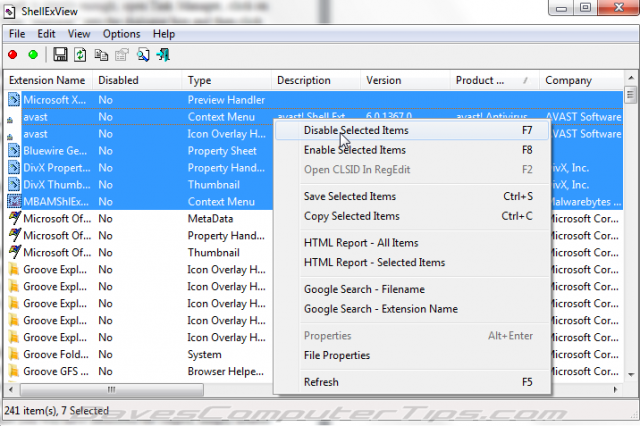Screen dimensions: 640x426
Task: Sort by the Type column header
Action: pos(227,80)
